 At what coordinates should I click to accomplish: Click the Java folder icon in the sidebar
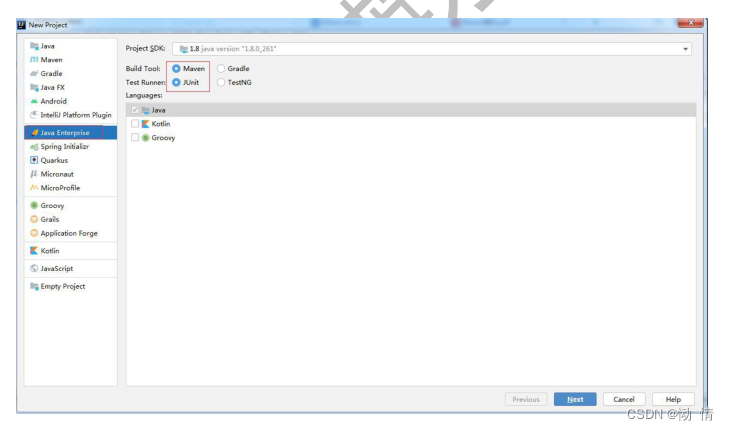coord(34,46)
